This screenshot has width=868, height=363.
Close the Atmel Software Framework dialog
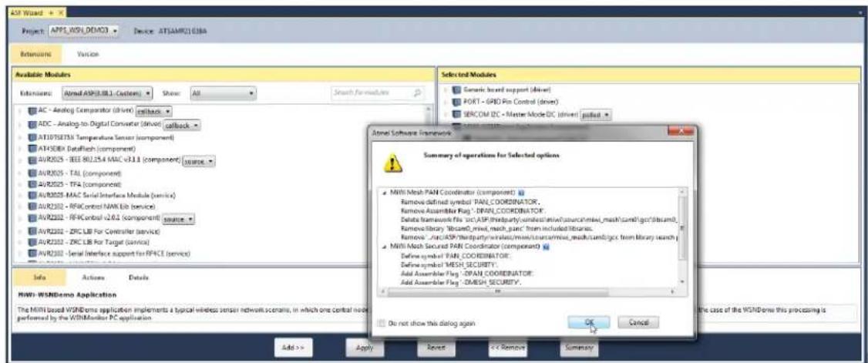681,133
